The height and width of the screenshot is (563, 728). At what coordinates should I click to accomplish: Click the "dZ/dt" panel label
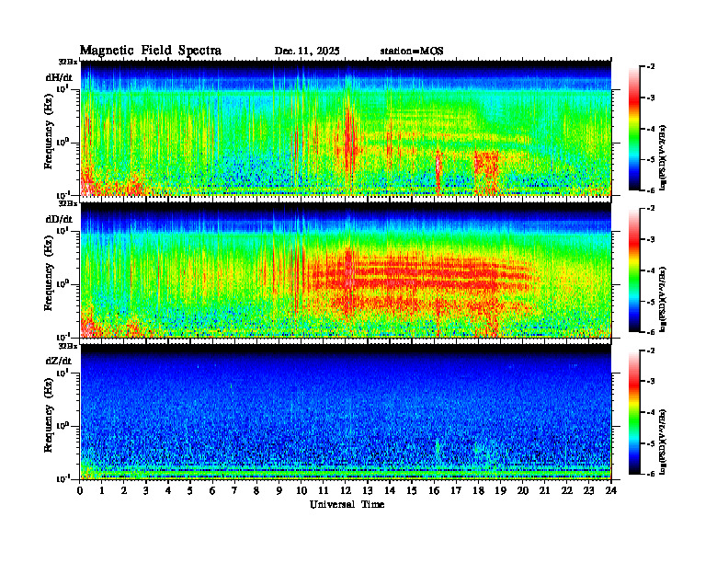(x=59, y=361)
